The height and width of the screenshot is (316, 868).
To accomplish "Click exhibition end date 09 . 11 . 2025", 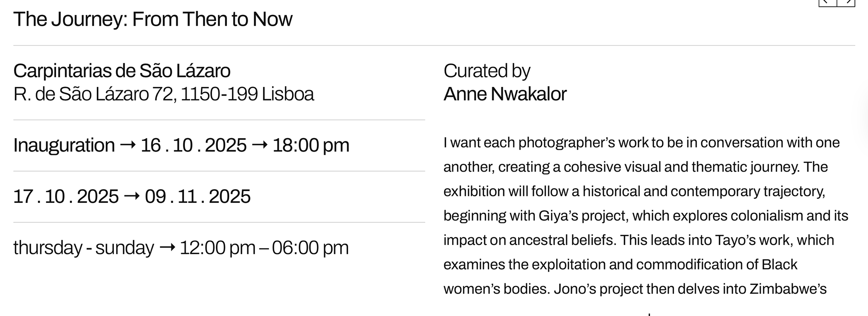I will (198, 196).
